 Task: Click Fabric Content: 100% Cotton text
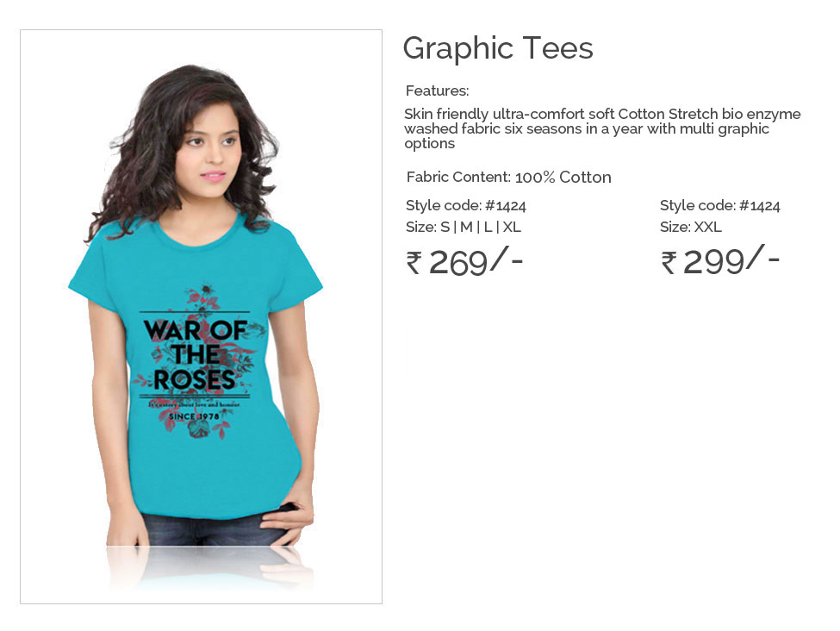tap(508, 177)
